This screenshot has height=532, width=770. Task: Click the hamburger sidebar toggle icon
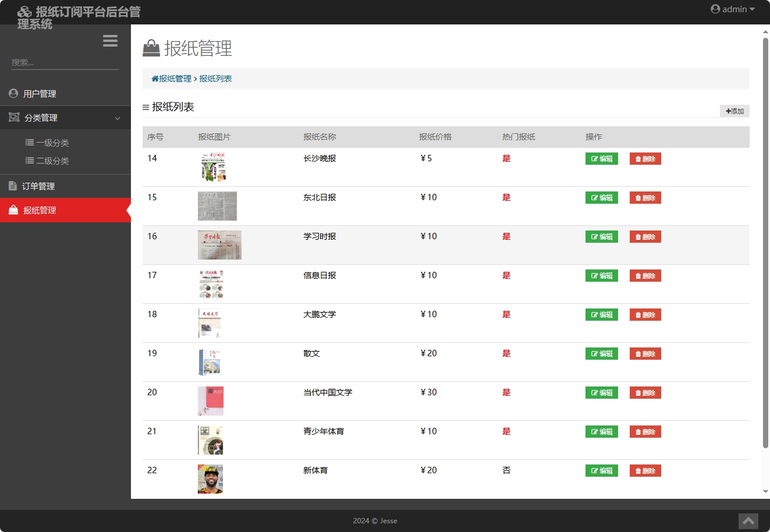[110, 41]
